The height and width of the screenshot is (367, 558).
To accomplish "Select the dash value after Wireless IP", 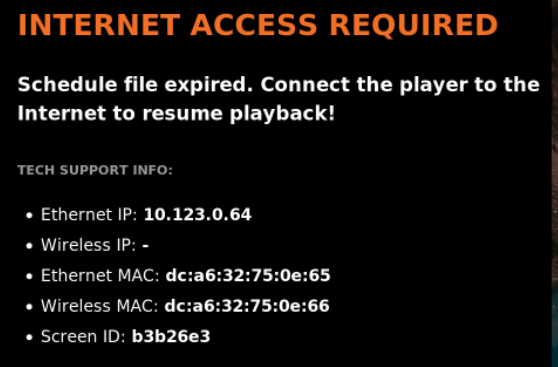I will pyautogui.click(x=145, y=245).
